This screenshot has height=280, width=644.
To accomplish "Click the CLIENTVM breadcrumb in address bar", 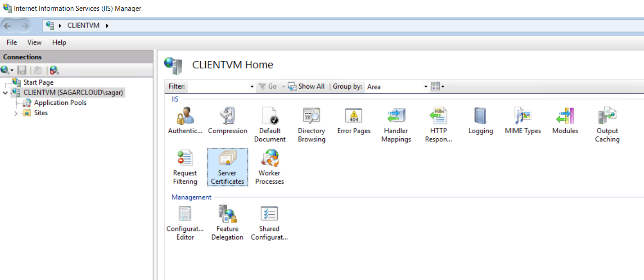I will pos(83,26).
